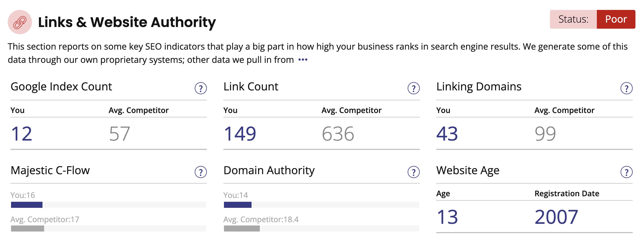
Task: Open Link Count help icon
Action: pos(413,88)
